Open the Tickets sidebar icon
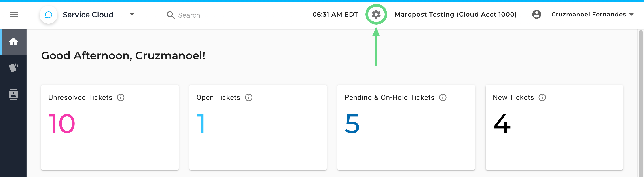Screen dimensions: 644x177 pos(13,67)
